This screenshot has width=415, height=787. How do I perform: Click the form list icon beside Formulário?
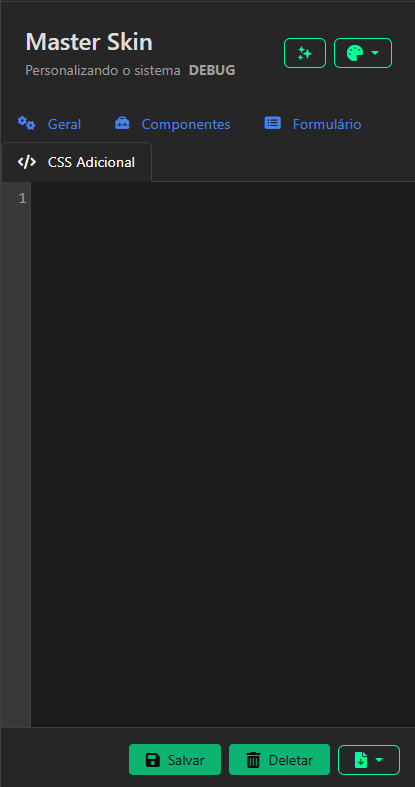click(x=272, y=123)
